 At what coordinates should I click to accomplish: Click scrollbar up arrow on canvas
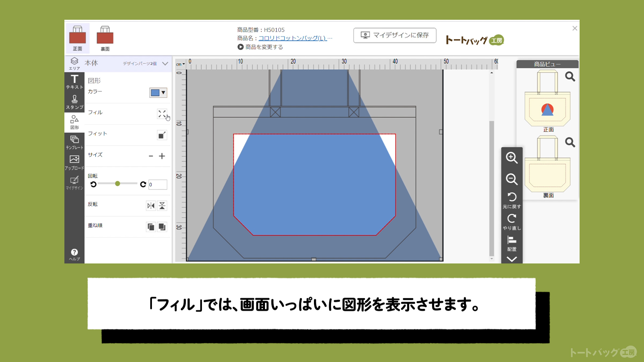coord(492,73)
